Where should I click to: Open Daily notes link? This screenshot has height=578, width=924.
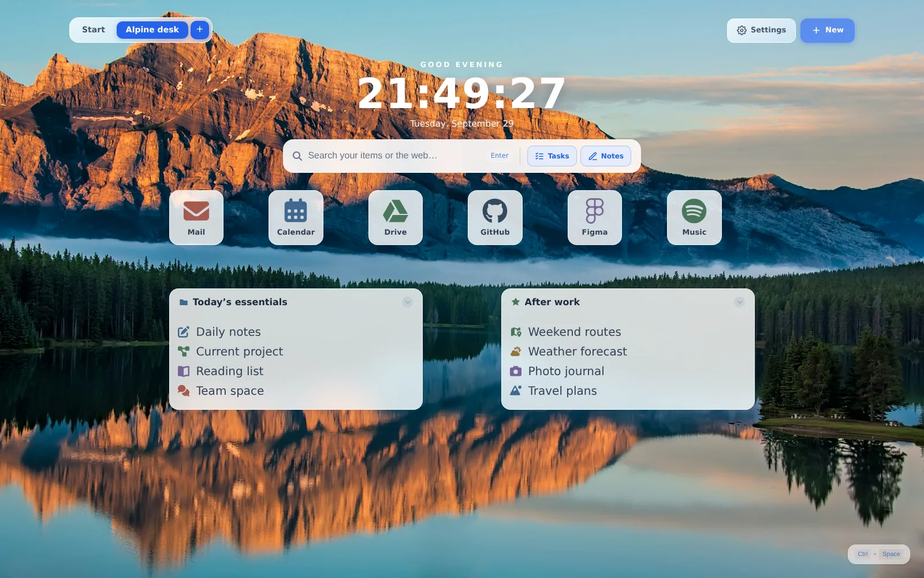pyautogui.click(x=228, y=332)
